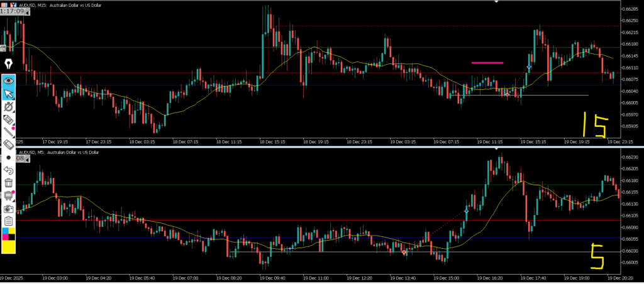644x284 pixels.
Task: Select the pen drawing tool
Action: [x=9, y=107]
